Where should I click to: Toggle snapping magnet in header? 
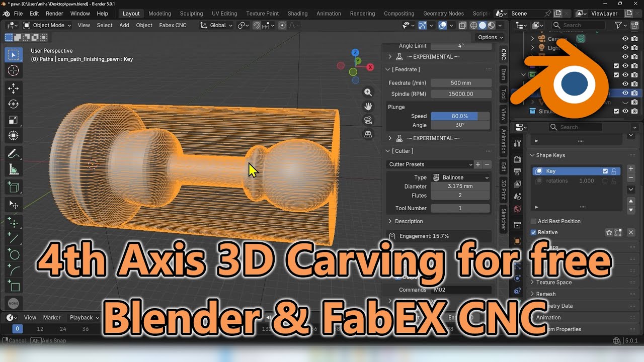click(257, 25)
